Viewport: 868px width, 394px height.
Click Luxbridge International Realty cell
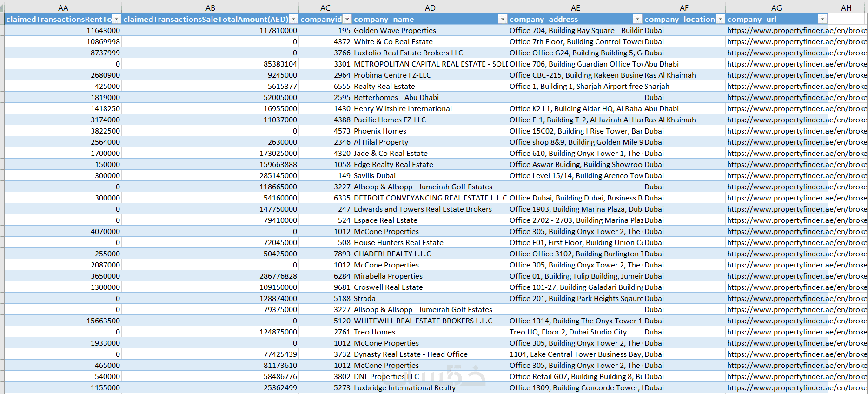pyautogui.click(x=430, y=387)
